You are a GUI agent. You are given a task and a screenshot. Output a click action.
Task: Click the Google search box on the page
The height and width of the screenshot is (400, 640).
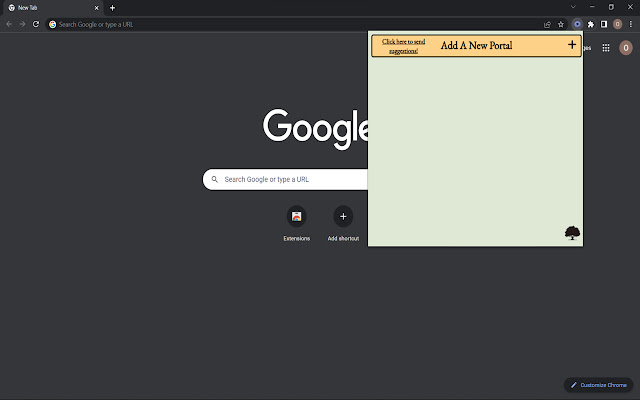pos(286,179)
